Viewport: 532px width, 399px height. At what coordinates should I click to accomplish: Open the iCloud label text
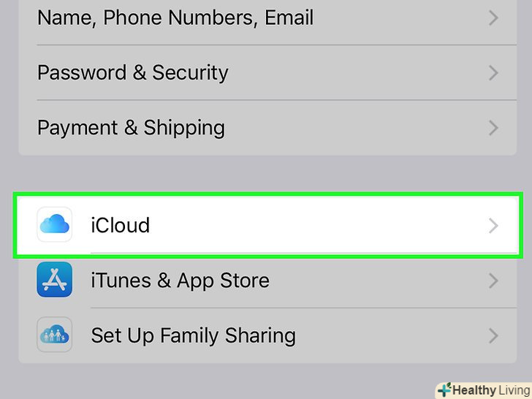point(120,225)
